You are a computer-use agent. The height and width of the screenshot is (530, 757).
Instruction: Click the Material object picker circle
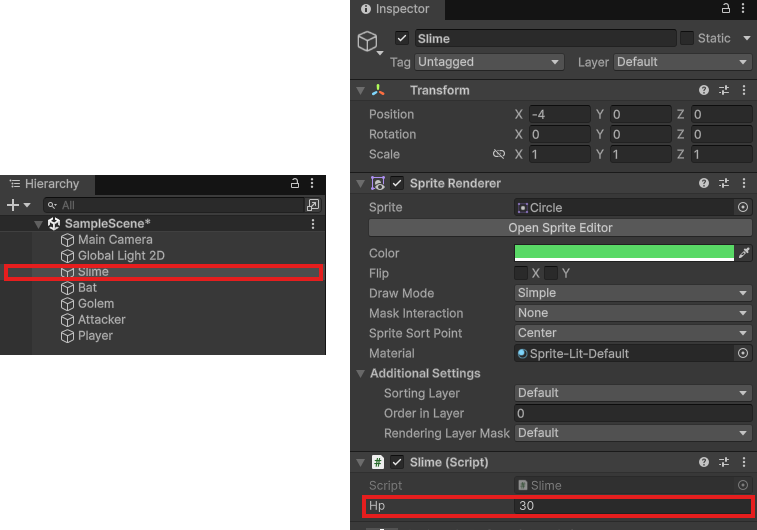click(x=743, y=353)
